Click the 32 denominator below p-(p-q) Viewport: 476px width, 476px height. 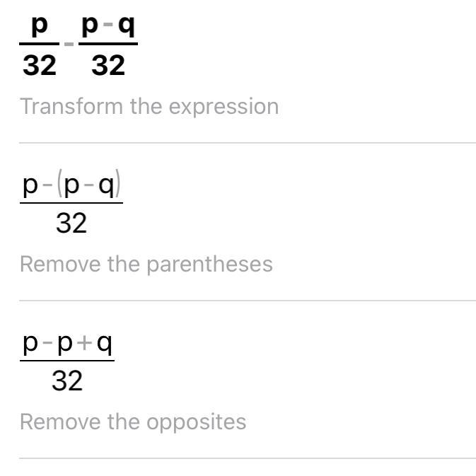[x=71, y=223]
